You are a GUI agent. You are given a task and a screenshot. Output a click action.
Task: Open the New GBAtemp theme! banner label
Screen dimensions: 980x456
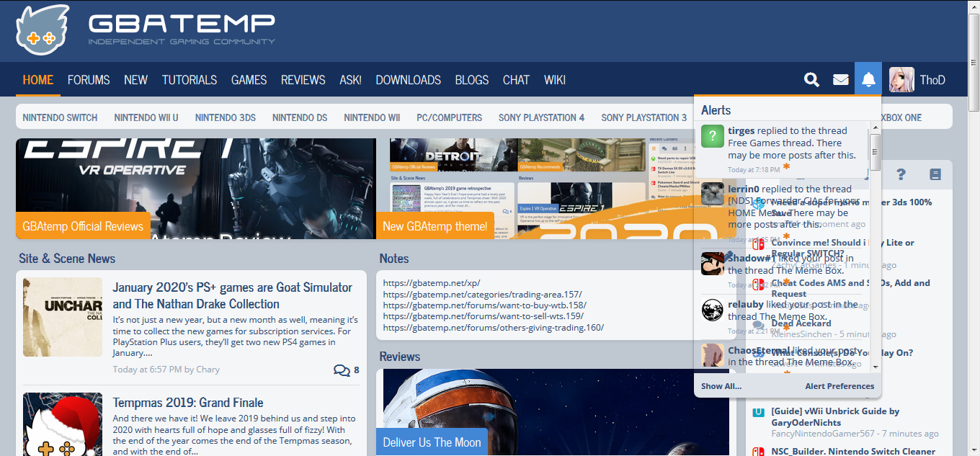tap(435, 226)
